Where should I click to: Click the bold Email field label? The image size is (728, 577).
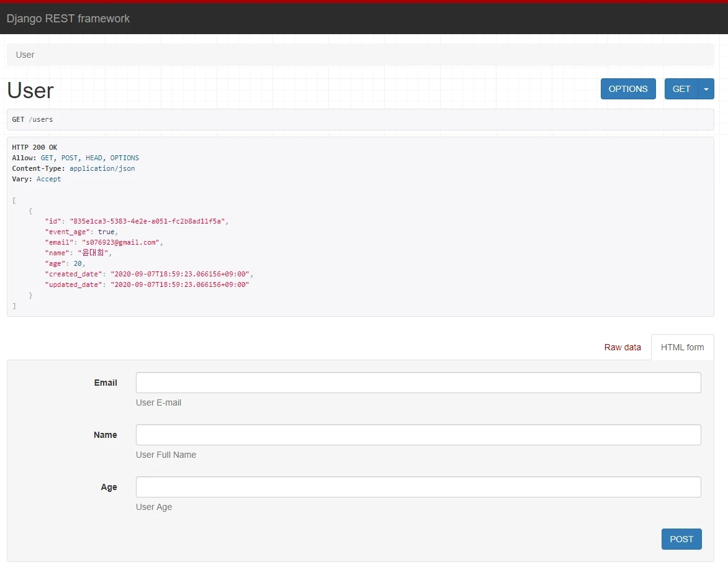pos(106,383)
